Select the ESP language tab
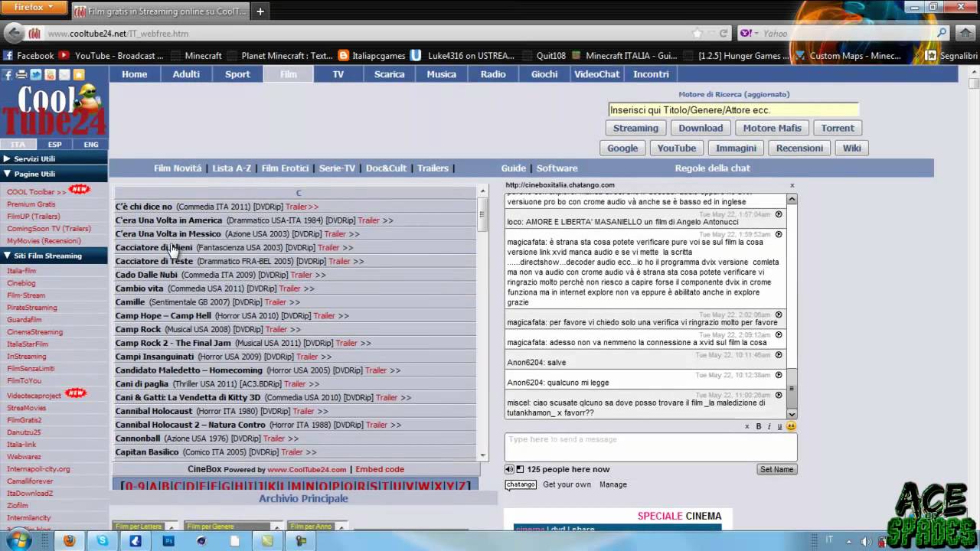This screenshot has height=551, width=980. pos(54,144)
